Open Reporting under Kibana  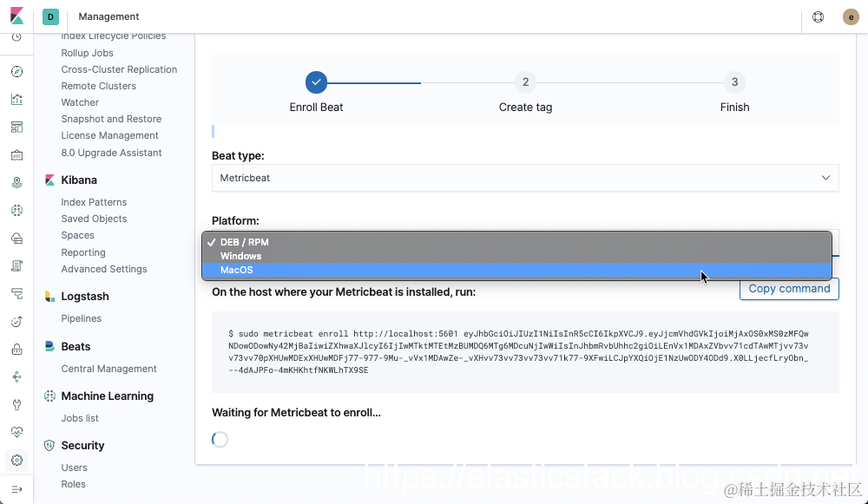coord(83,252)
